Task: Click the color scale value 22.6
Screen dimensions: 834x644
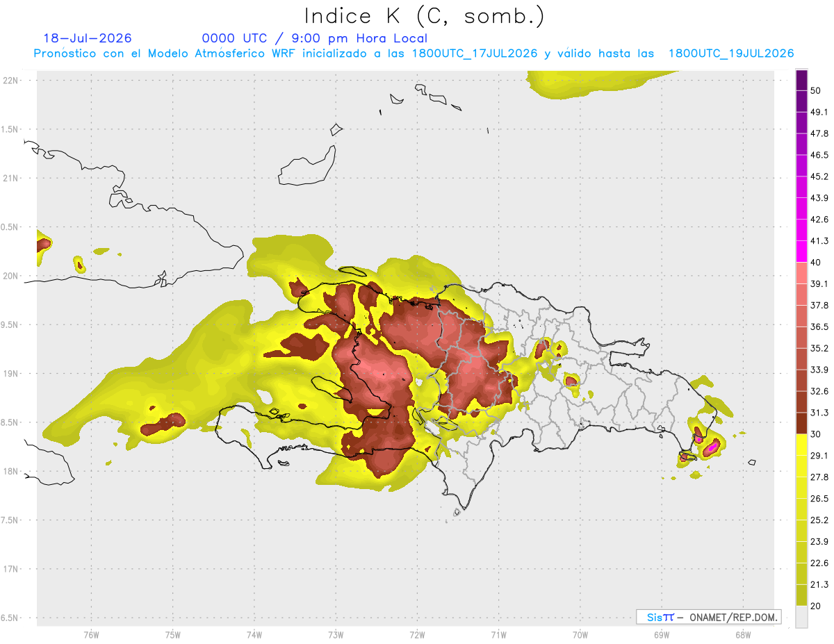Action: [819, 563]
